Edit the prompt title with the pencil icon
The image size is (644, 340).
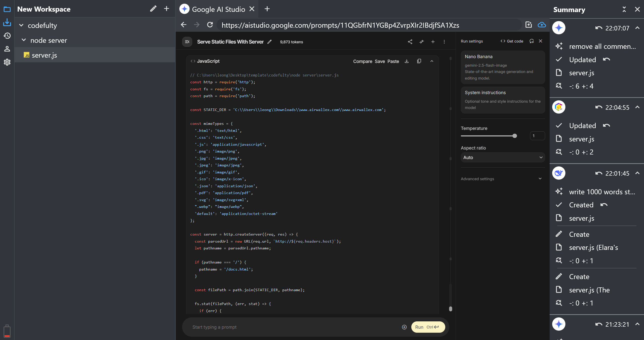[269, 42]
